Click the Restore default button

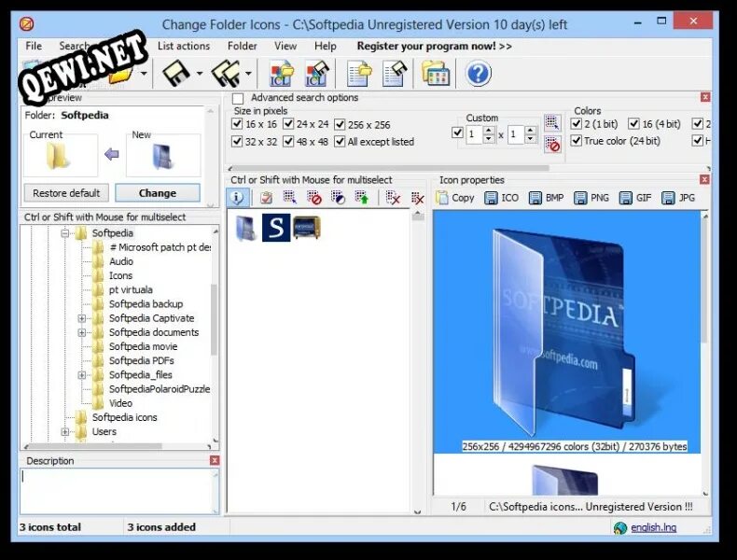(x=66, y=193)
